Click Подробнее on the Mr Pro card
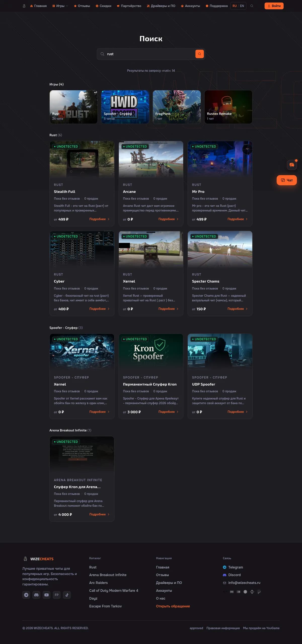Image resolution: width=302 pixels, height=644 pixels. (x=238, y=219)
